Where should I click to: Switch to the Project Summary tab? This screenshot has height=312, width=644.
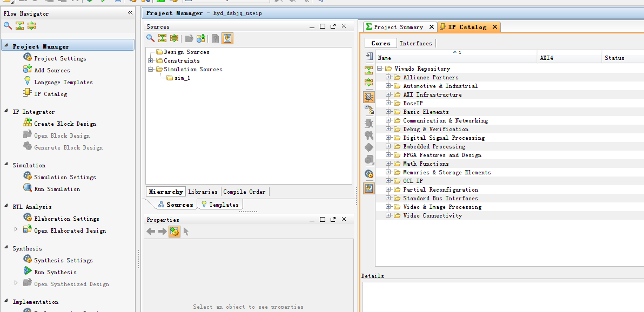click(x=398, y=27)
